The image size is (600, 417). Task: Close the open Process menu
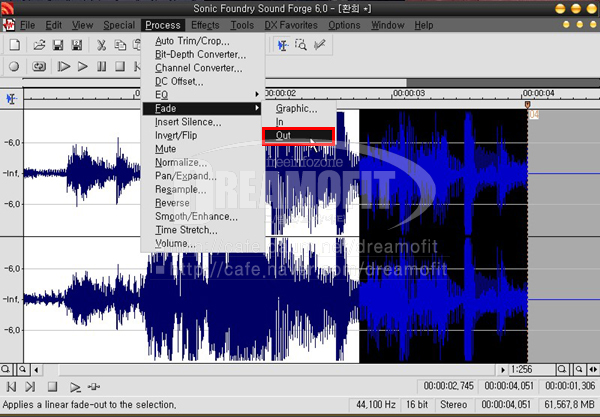click(163, 25)
